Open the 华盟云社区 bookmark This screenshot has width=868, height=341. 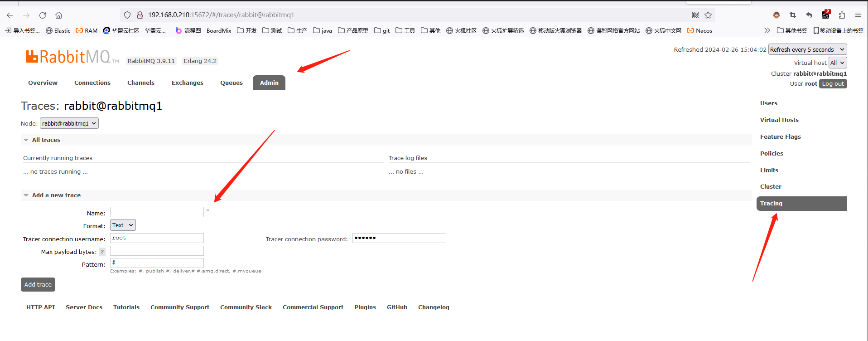click(x=135, y=30)
